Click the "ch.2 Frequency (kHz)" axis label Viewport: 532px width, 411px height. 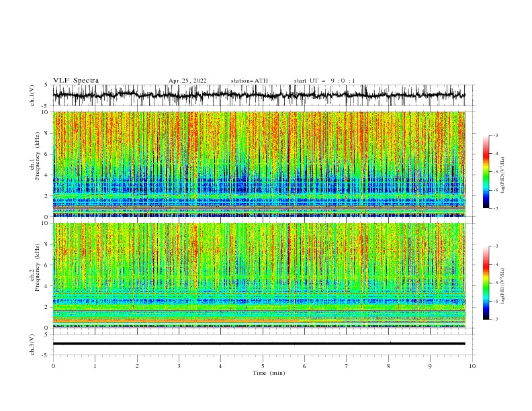click(x=35, y=267)
